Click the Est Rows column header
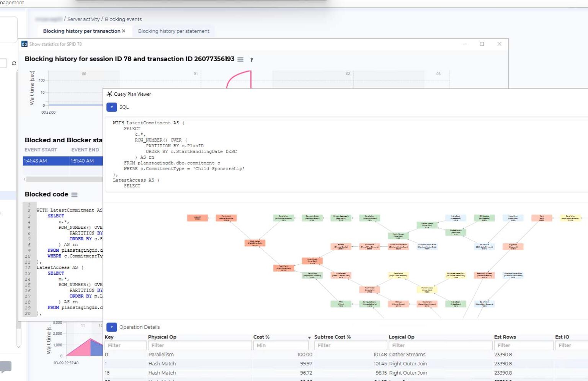Image resolution: width=588 pixels, height=381 pixels. tap(505, 337)
